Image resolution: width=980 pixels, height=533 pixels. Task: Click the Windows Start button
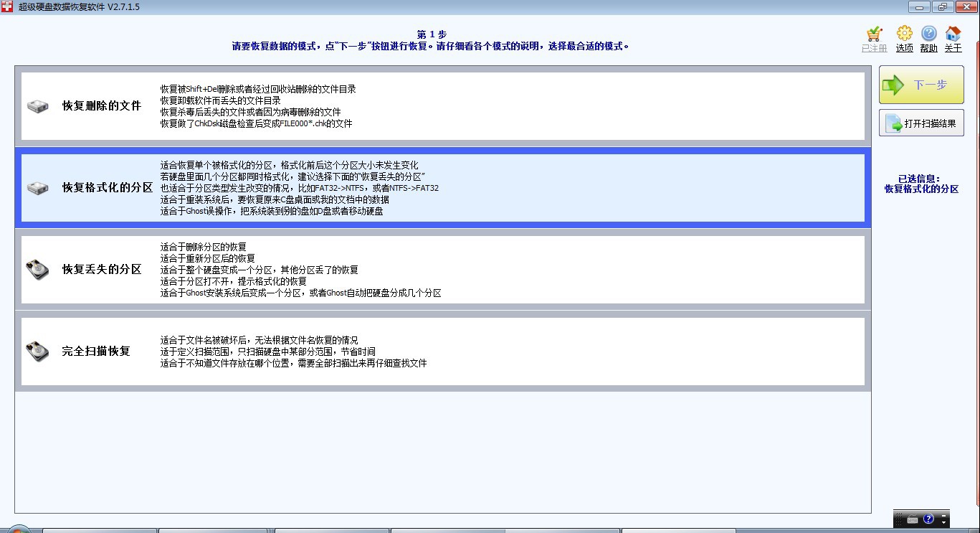[18, 529]
